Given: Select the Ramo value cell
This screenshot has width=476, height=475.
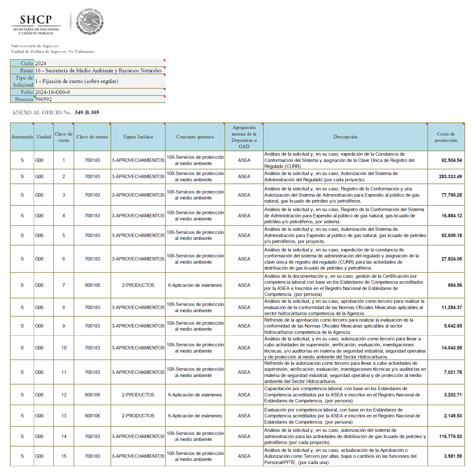Looking at the screenshot, I should 99,70.
